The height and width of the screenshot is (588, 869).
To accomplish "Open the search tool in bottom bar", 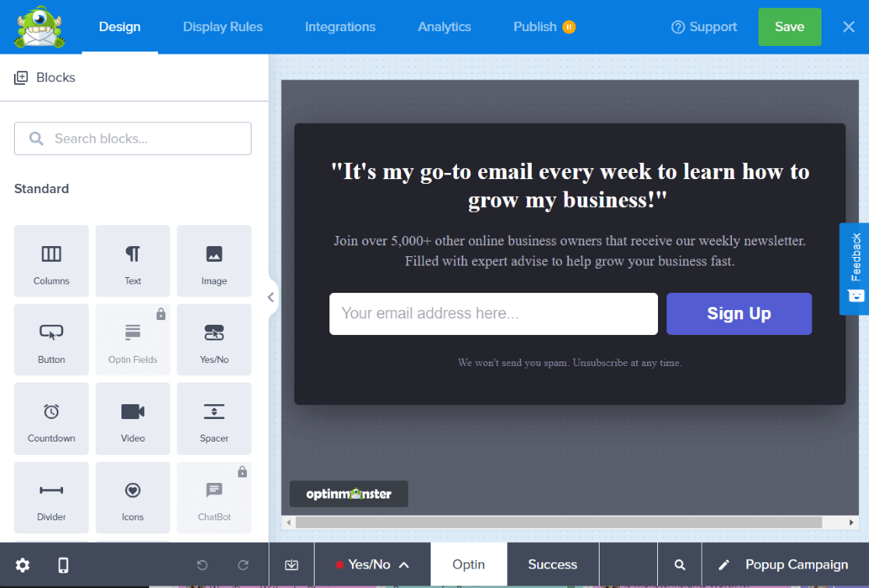I will pyautogui.click(x=679, y=565).
